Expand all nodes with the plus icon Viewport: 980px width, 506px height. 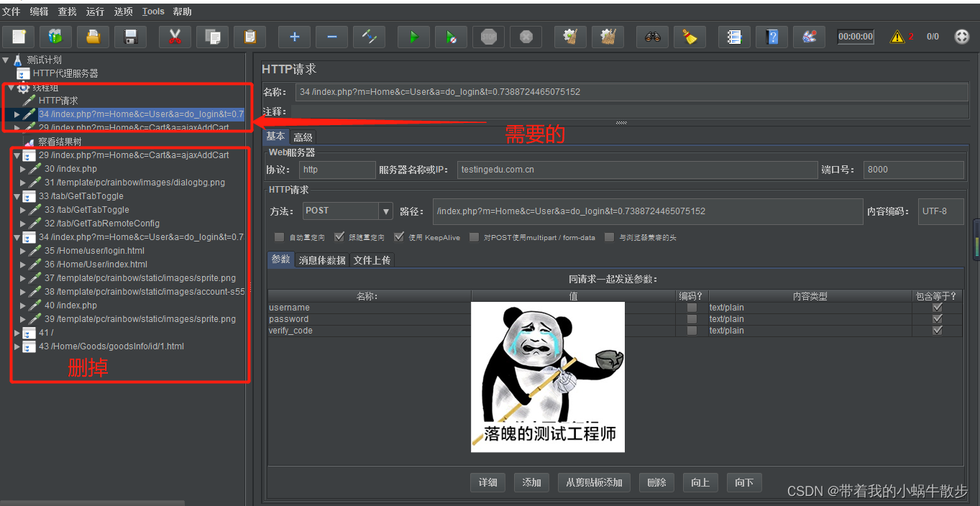coord(294,37)
